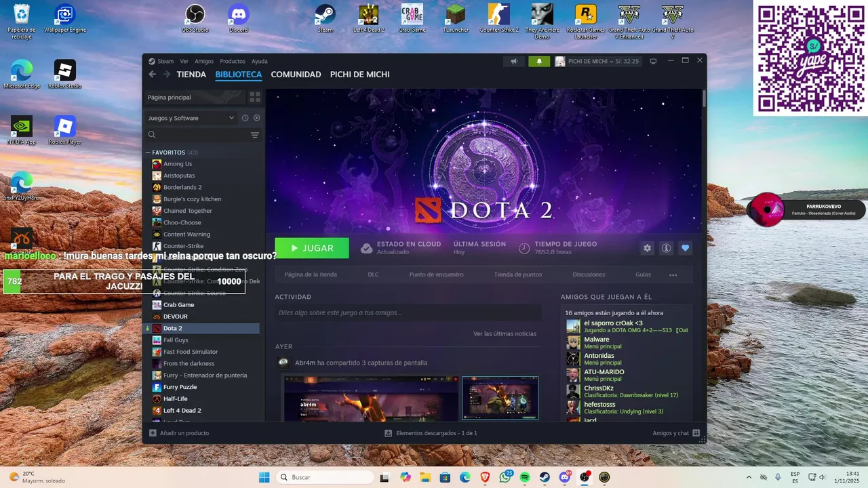Image resolution: width=868 pixels, height=488 pixels.
Task: Go forward with the Steam forward arrow
Action: pos(166,75)
